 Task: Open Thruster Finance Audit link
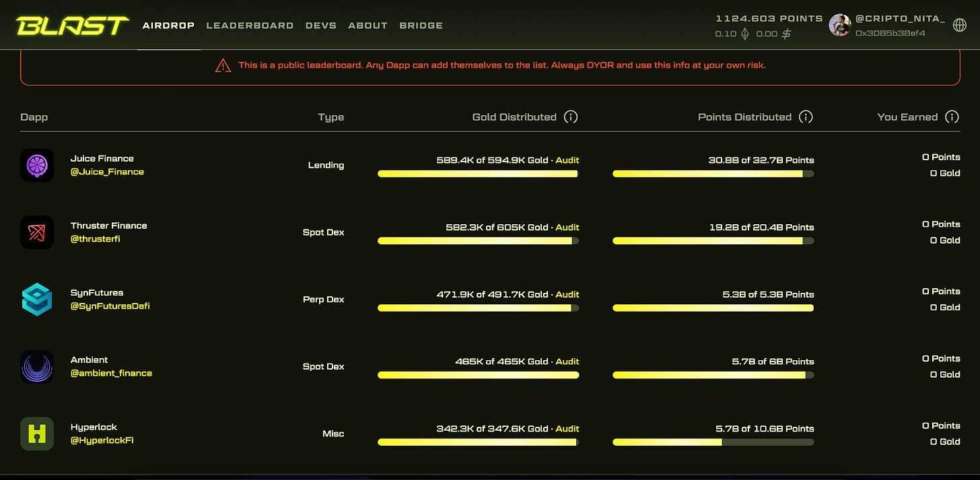pyautogui.click(x=567, y=228)
